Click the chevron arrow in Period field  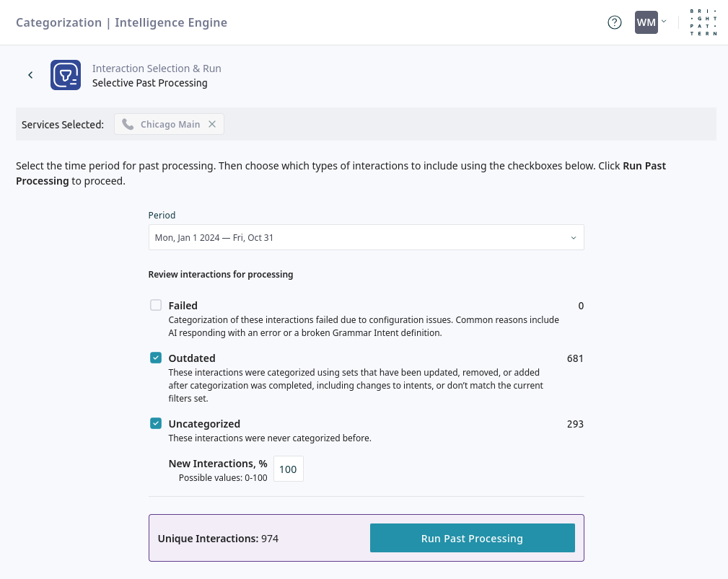point(574,237)
